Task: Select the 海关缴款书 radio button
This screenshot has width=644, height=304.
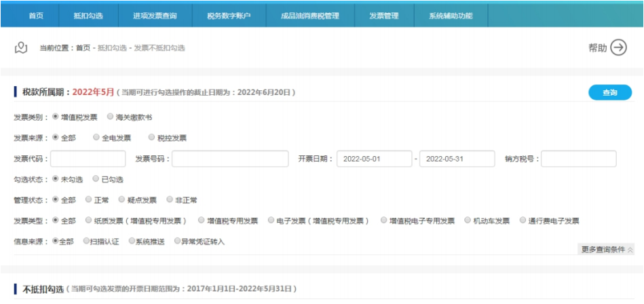Action: click(x=110, y=117)
